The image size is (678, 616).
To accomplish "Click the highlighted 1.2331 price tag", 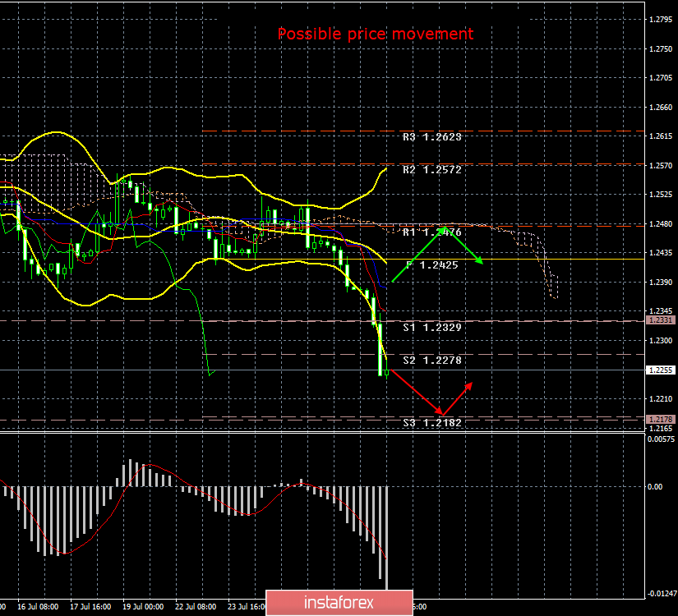I will [660, 319].
